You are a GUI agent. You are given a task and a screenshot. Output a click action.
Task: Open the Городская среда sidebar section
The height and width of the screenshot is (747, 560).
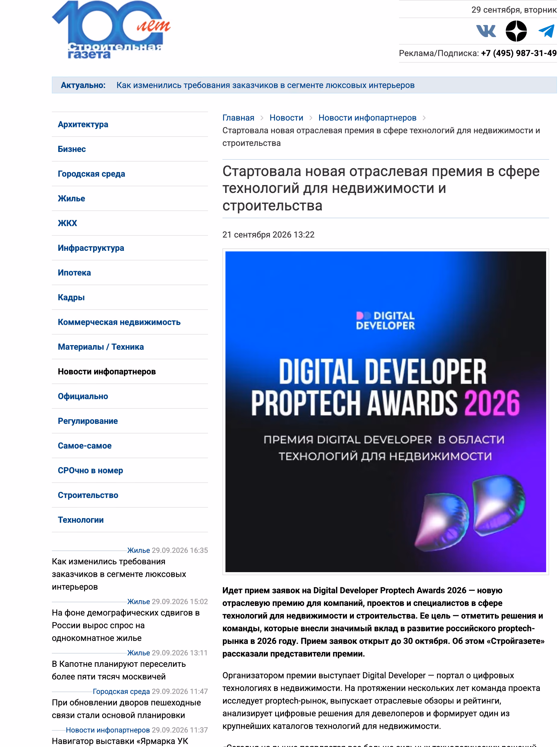click(x=91, y=174)
